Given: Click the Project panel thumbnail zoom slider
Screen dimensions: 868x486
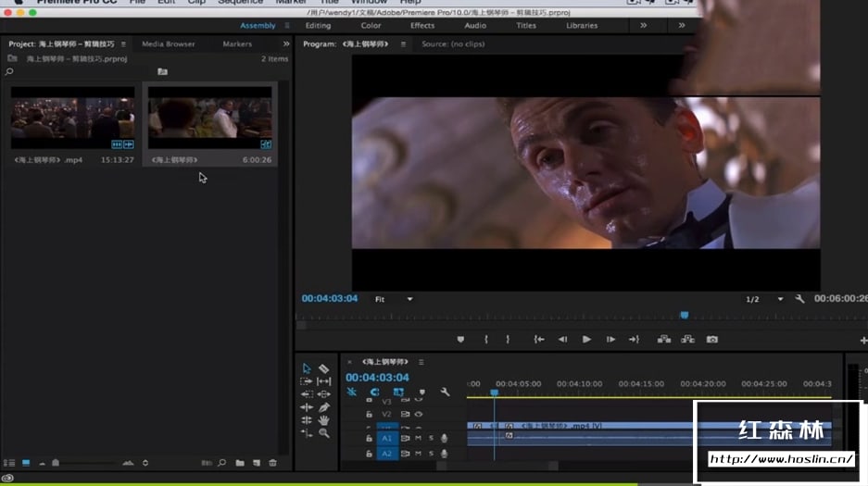Looking at the screenshot, I should point(57,463).
